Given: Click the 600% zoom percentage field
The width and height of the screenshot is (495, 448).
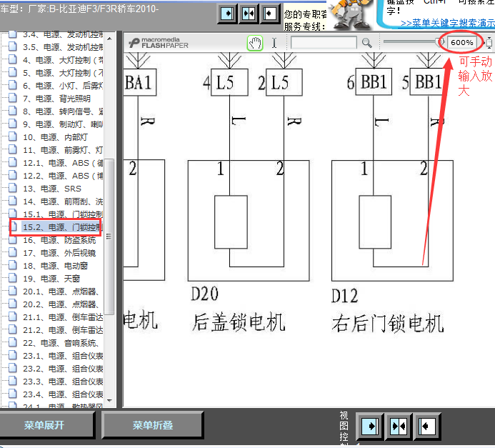Looking at the screenshot, I should click(x=462, y=42).
